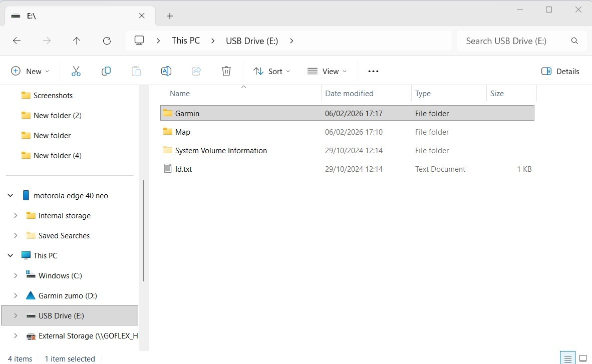
Task: Open the Sort dropdown menu
Action: coord(272,72)
